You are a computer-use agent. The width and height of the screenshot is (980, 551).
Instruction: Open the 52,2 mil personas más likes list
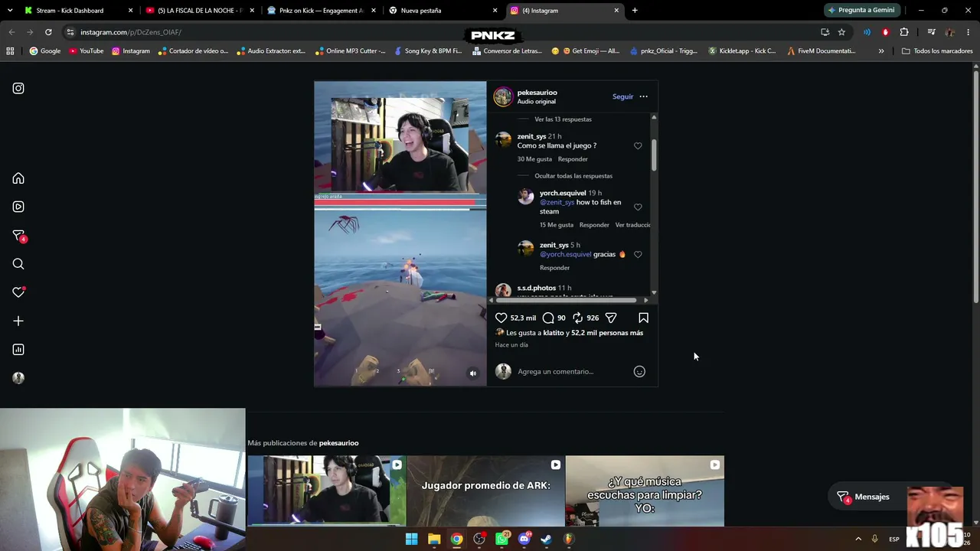coord(607,333)
